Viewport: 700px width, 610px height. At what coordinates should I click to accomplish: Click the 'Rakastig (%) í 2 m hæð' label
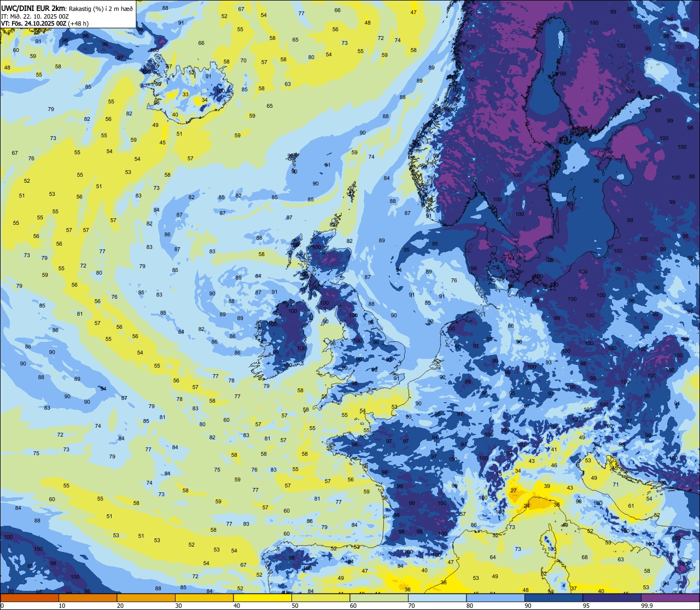pyautogui.click(x=101, y=8)
